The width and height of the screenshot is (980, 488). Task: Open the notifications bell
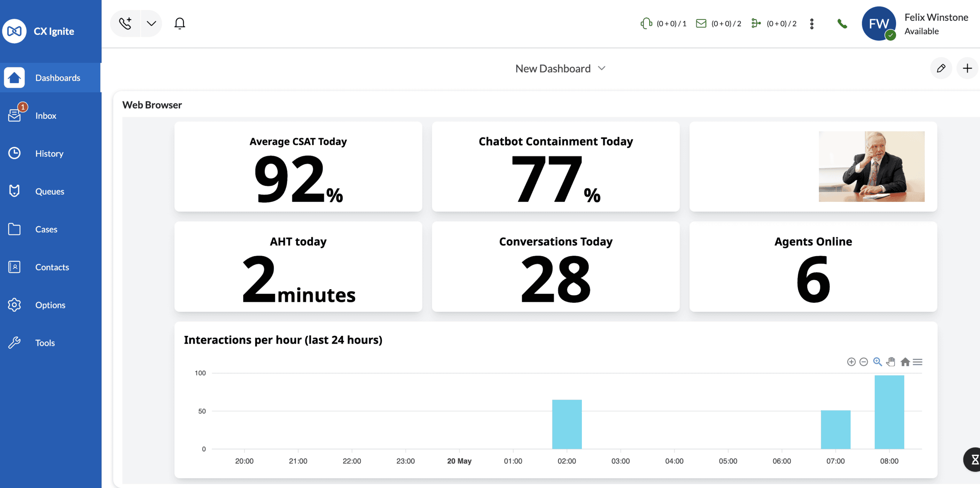point(180,23)
